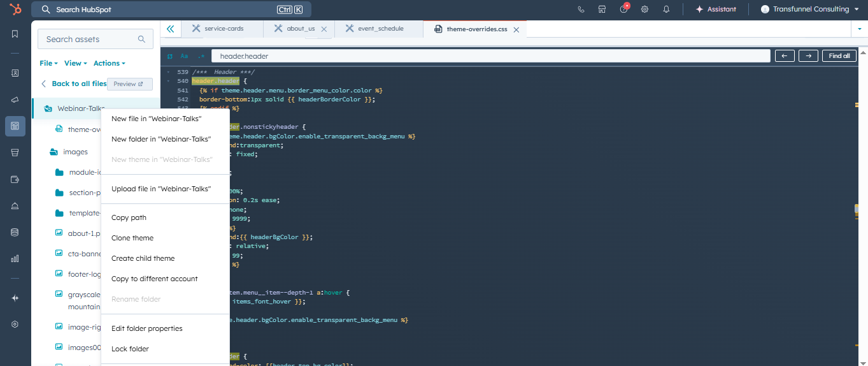Click the HubSpot sprocket logo

coord(15,10)
